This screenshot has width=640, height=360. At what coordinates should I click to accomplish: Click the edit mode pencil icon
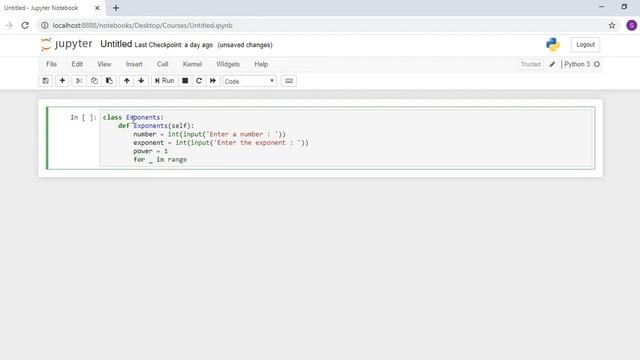click(x=552, y=64)
